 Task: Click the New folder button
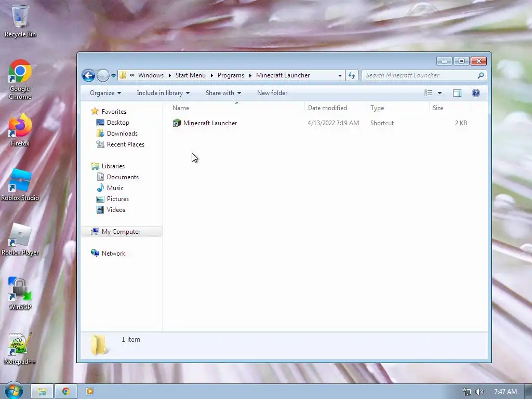point(272,93)
